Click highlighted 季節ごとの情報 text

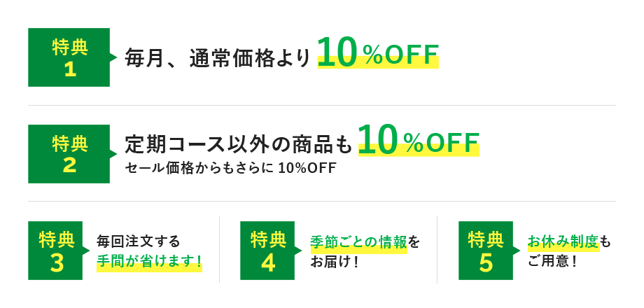point(358,242)
